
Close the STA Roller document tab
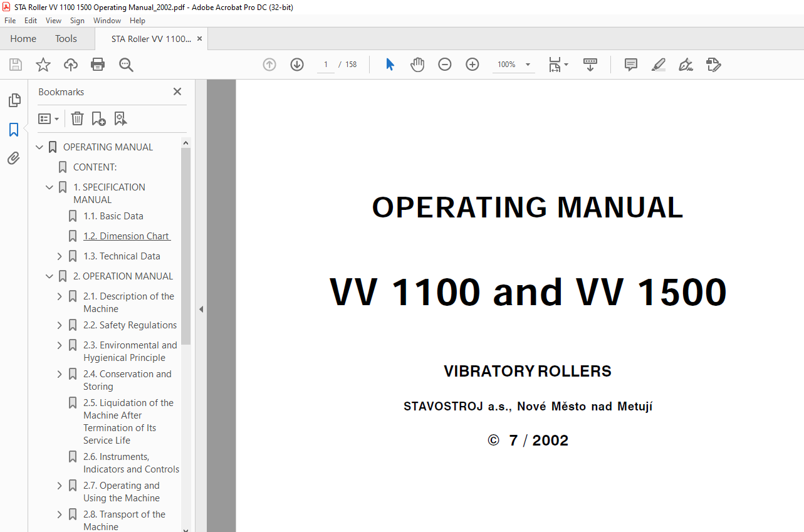click(199, 39)
